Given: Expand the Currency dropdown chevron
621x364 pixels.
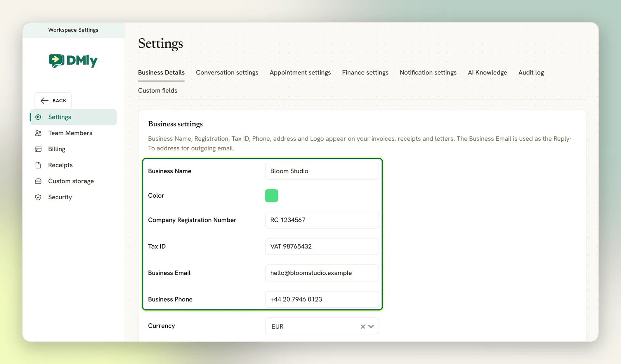Looking at the screenshot, I should [371, 327].
